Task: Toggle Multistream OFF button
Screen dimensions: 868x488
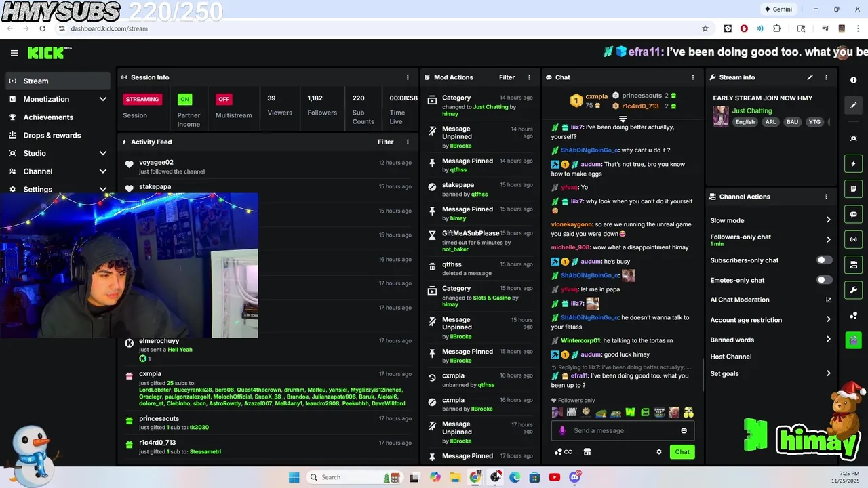Action: 224,99
